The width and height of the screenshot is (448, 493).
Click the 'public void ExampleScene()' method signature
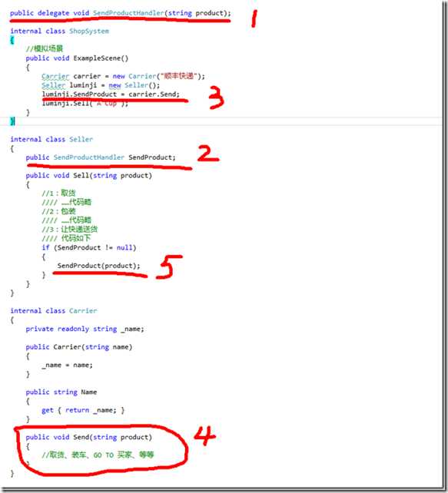coord(77,58)
